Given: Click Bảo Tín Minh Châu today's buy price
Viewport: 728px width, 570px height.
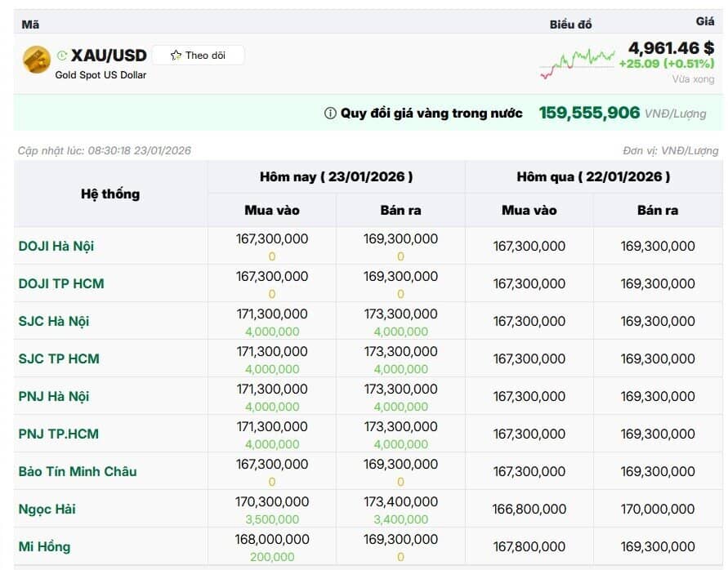Looking at the screenshot, I should (x=272, y=465).
